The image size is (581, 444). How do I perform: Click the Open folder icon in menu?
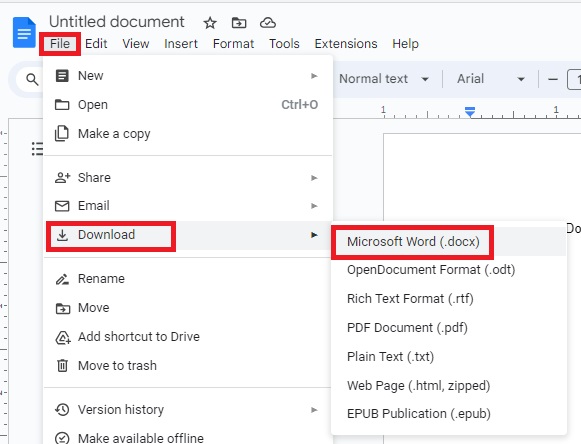point(62,105)
